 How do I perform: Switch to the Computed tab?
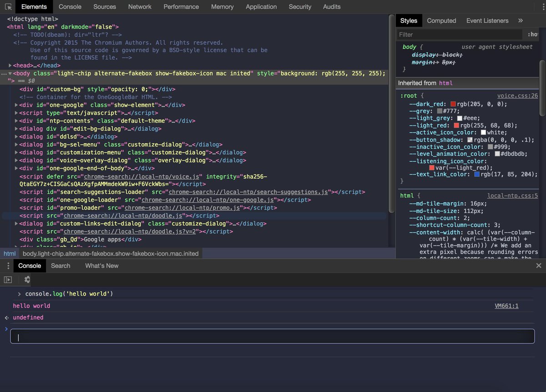(x=441, y=20)
